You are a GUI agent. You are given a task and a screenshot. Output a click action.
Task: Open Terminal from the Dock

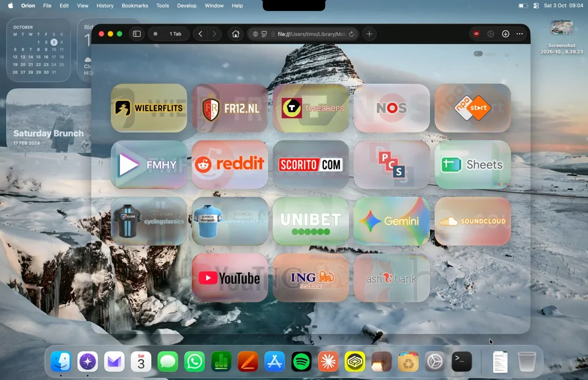coord(462,362)
